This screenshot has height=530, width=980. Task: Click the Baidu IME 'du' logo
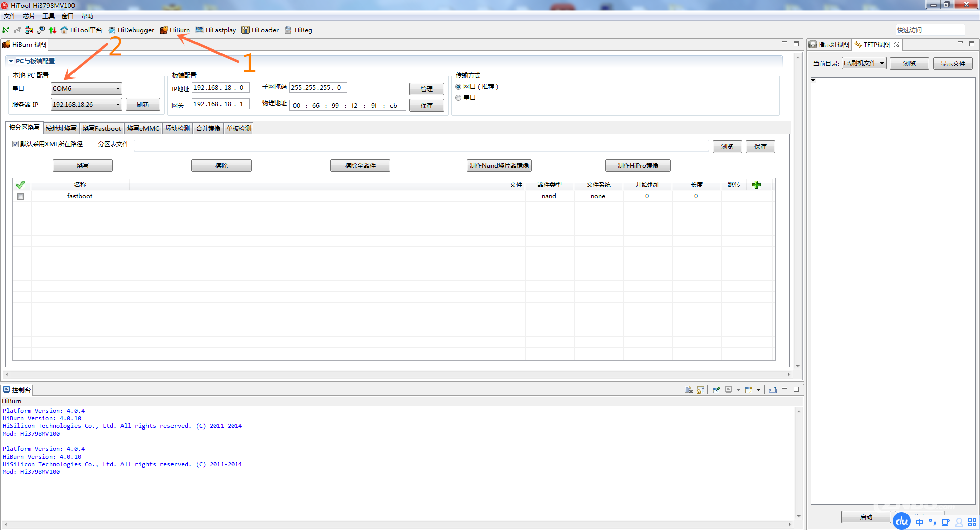coord(902,521)
